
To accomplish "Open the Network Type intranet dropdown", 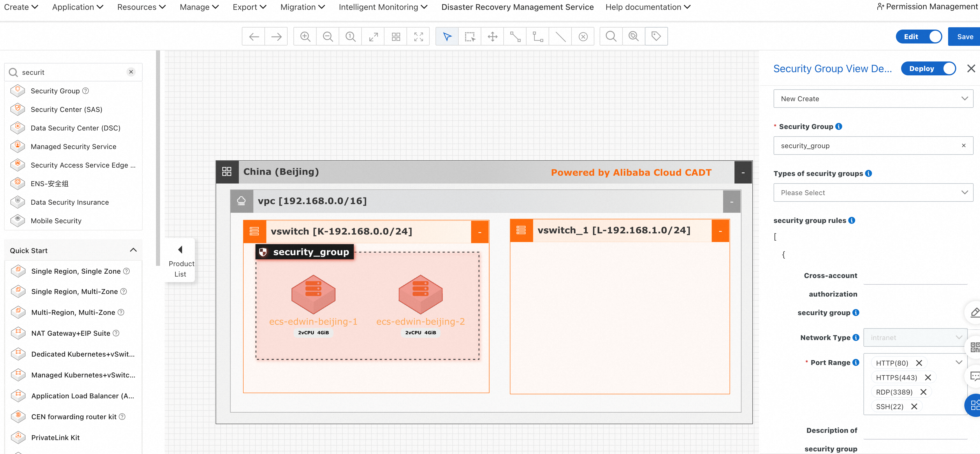I will pos(915,337).
